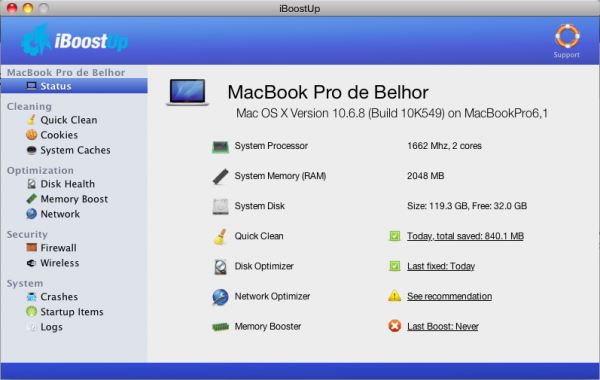Click the Quick Clean broom icon in main panel
Screen dimensions: 600x380
pos(220,236)
